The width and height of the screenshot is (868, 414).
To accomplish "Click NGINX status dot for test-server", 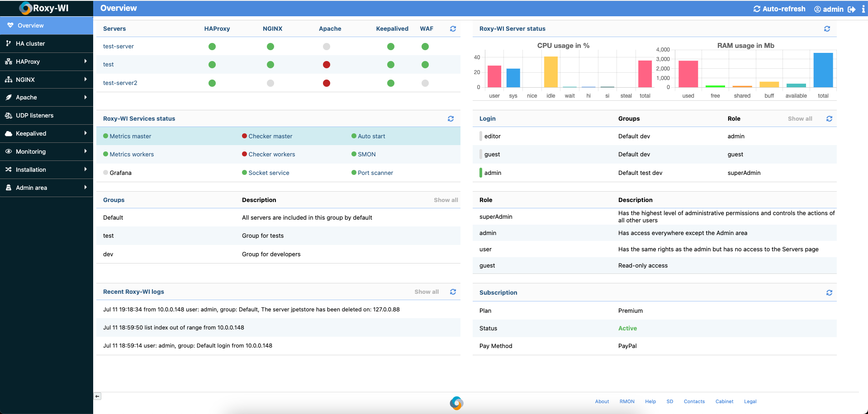I will coord(270,47).
